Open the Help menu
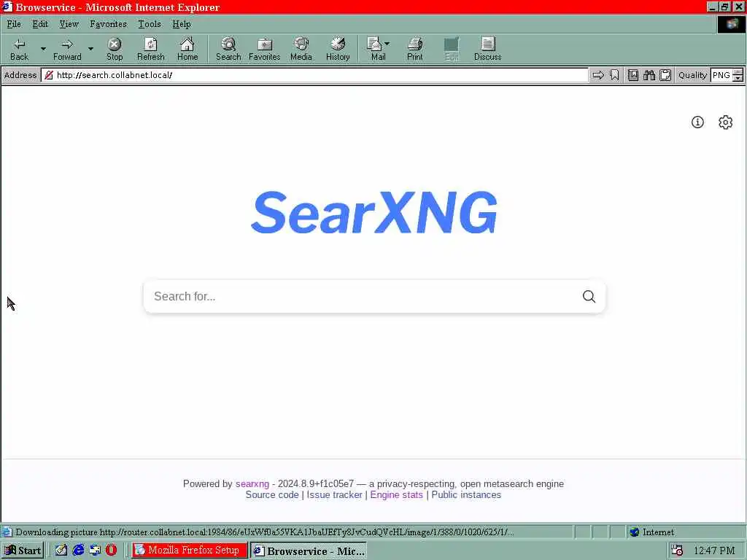The height and width of the screenshot is (560, 747). (x=182, y=24)
